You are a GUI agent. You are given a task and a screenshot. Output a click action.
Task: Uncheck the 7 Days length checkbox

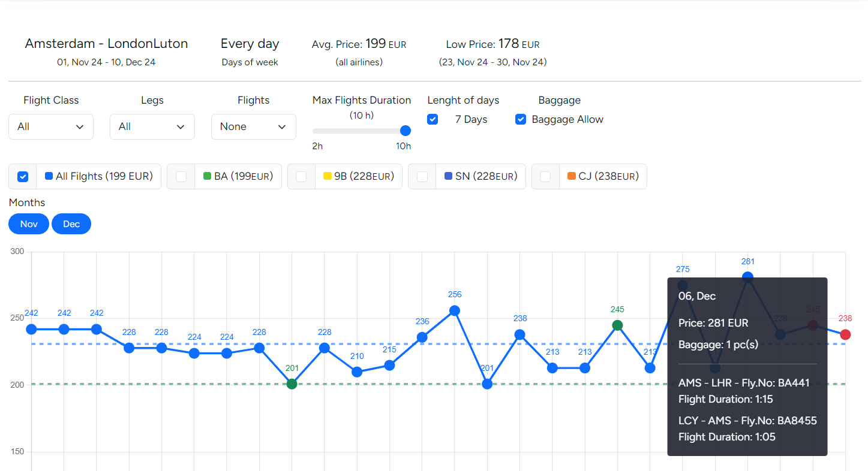point(433,119)
